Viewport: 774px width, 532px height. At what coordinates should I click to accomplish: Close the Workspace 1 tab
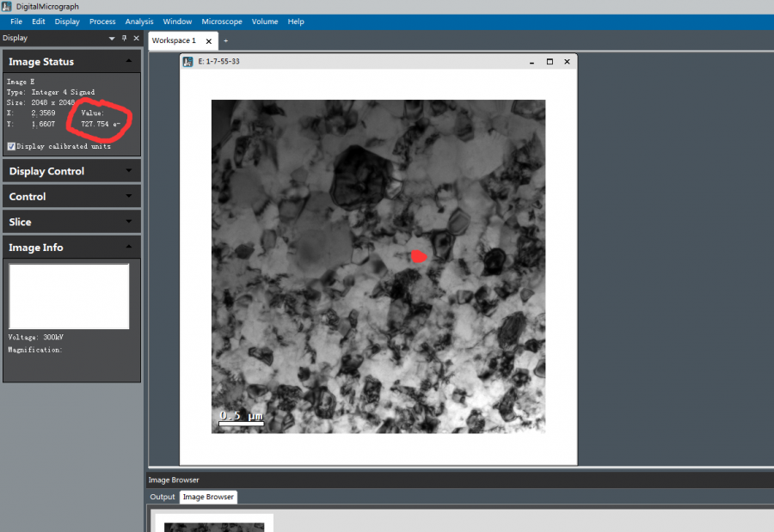click(209, 41)
